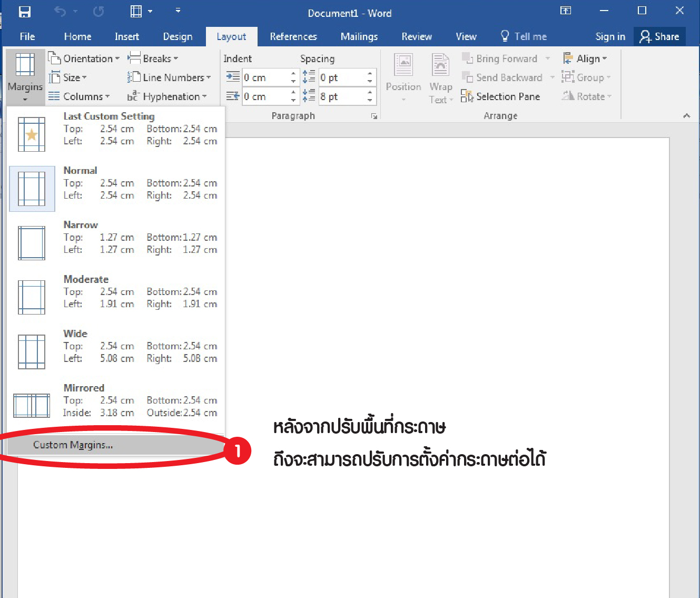Open the View tab
This screenshot has height=598, width=700.
[466, 36]
